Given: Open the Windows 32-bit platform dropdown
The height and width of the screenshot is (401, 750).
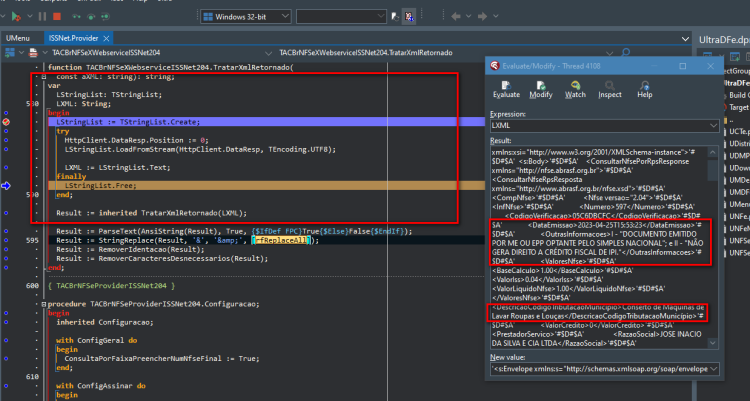Looking at the screenshot, I should [x=246, y=17].
